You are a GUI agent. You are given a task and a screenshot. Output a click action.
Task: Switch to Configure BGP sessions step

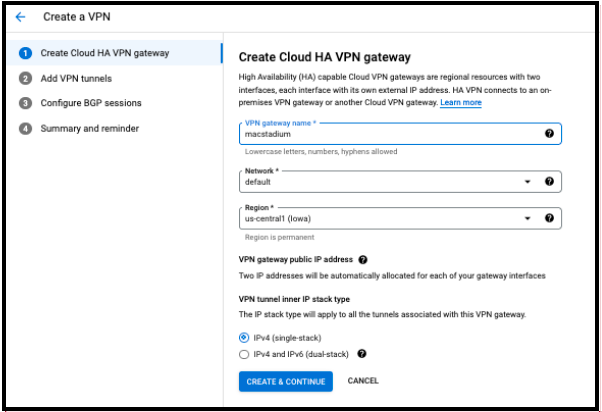[x=91, y=103]
